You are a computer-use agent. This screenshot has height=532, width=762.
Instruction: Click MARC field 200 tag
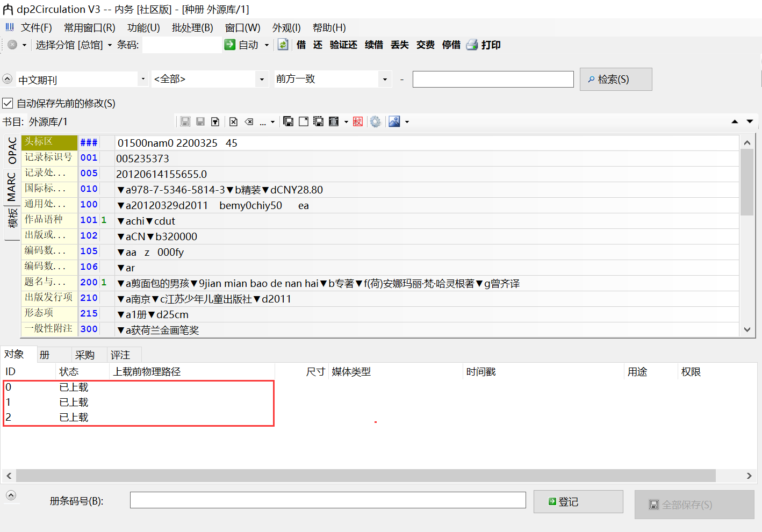pyautogui.click(x=89, y=282)
